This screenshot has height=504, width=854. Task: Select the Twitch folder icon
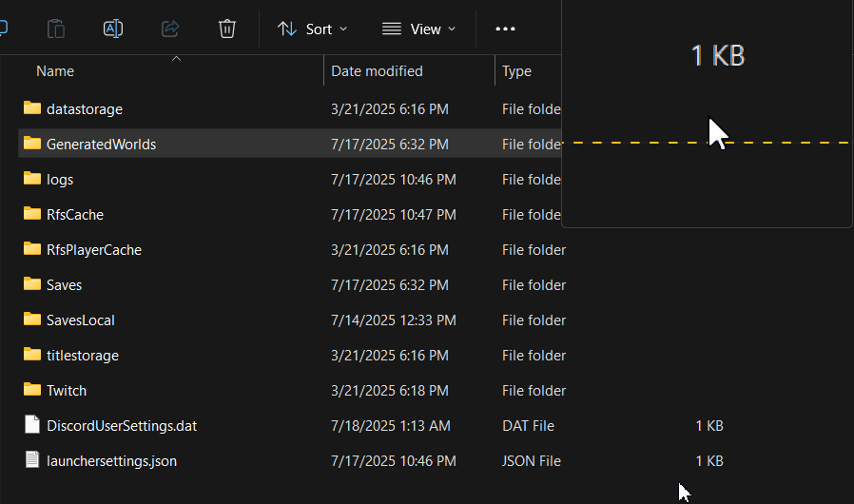click(32, 390)
